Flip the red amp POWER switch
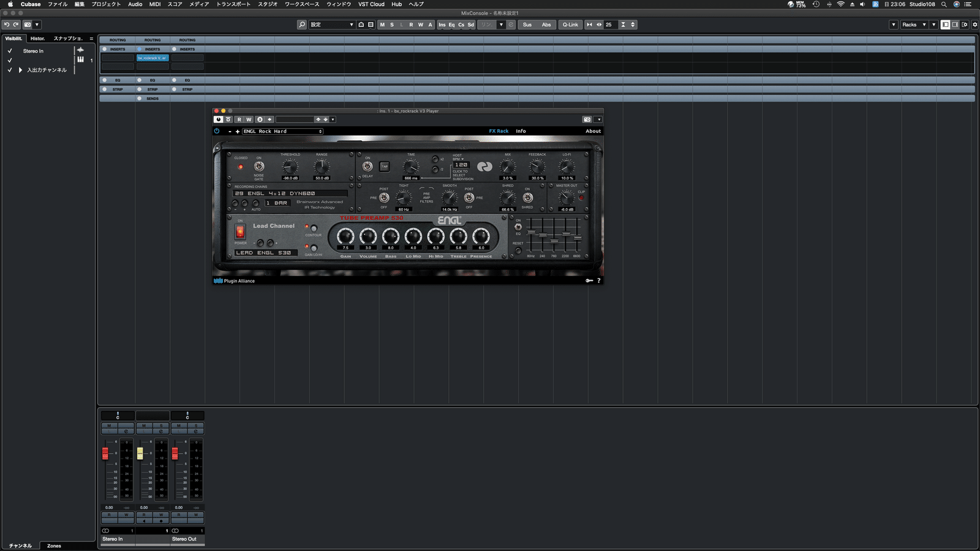Viewport: 980px width, 551px height. point(240,231)
